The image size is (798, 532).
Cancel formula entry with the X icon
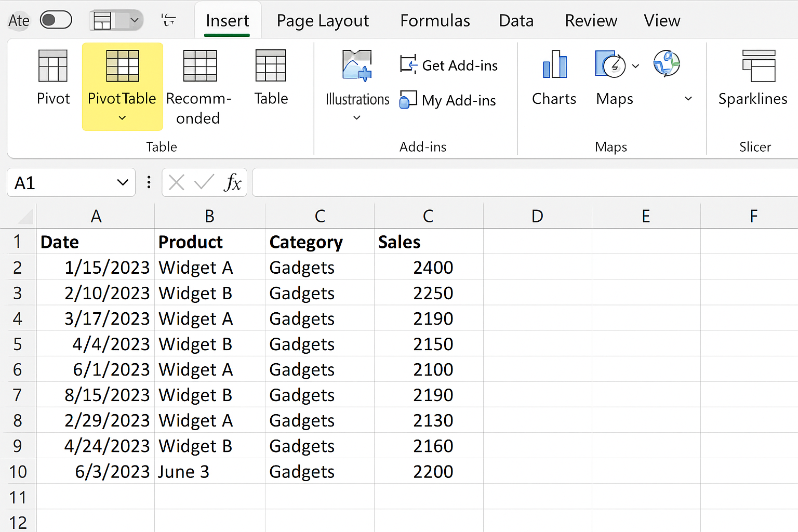177,182
